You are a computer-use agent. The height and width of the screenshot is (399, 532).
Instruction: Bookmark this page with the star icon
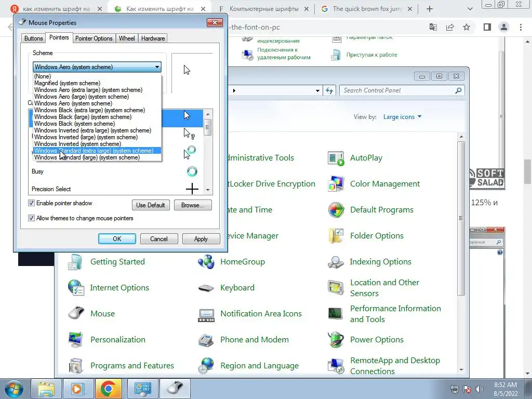(x=467, y=27)
